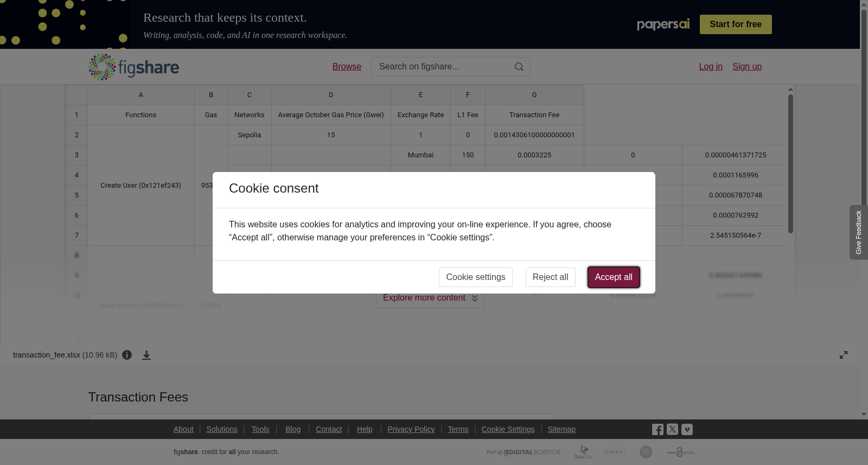Screen dimensions: 868x465
Task: Open figshare X (Twitter) icon
Action: point(672,430)
